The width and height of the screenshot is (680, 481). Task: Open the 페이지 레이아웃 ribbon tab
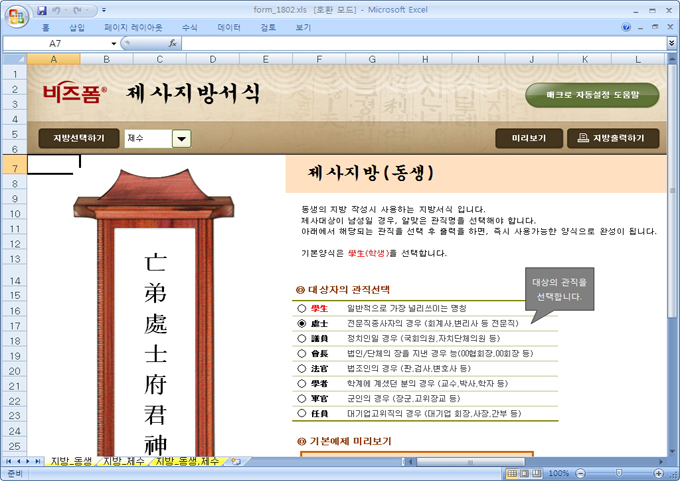133,28
